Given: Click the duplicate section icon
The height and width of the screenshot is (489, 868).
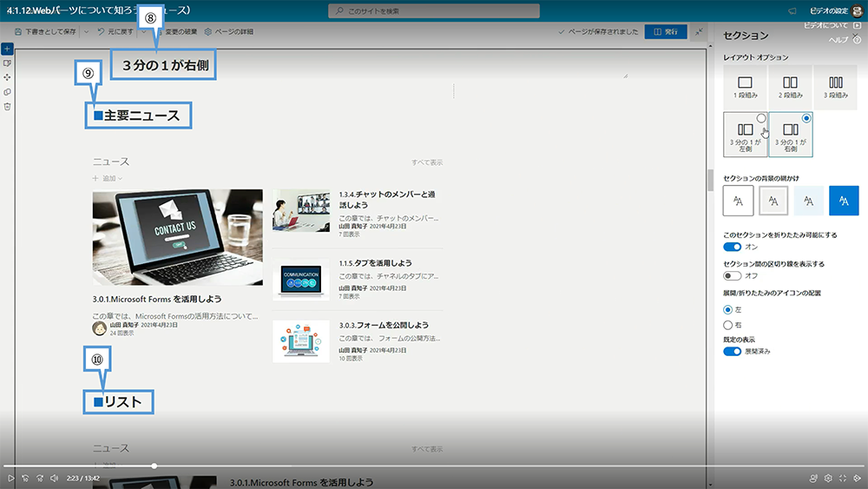Looking at the screenshot, I should [x=7, y=92].
